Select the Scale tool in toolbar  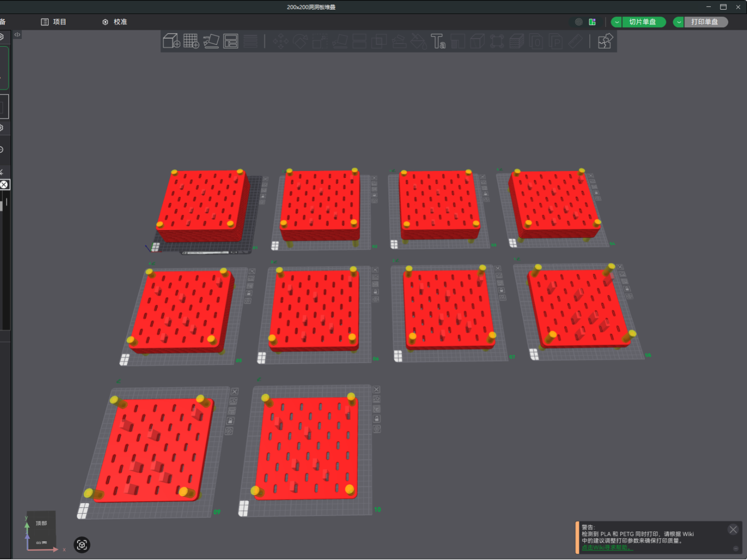[320, 41]
